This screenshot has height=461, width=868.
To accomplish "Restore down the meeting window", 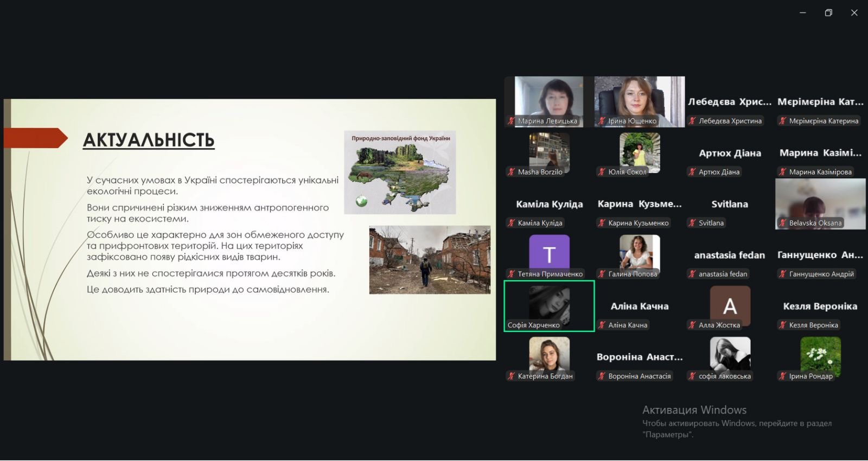I will [x=828, y=12].
